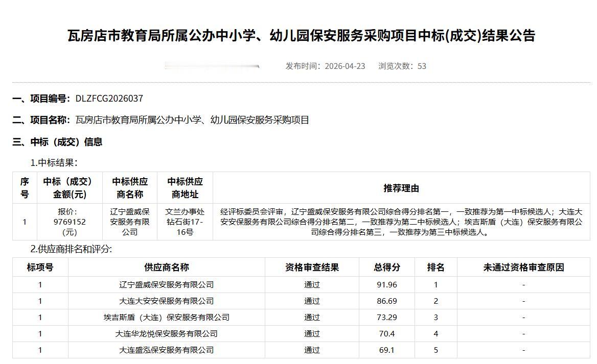
Task: Click the 序号 column header
Action: pos(25,188)
